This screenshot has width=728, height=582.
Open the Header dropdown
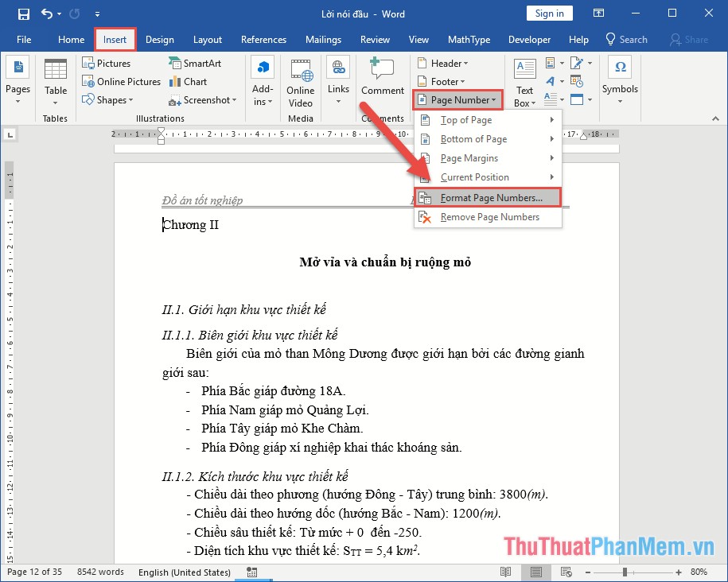point(443,63)
